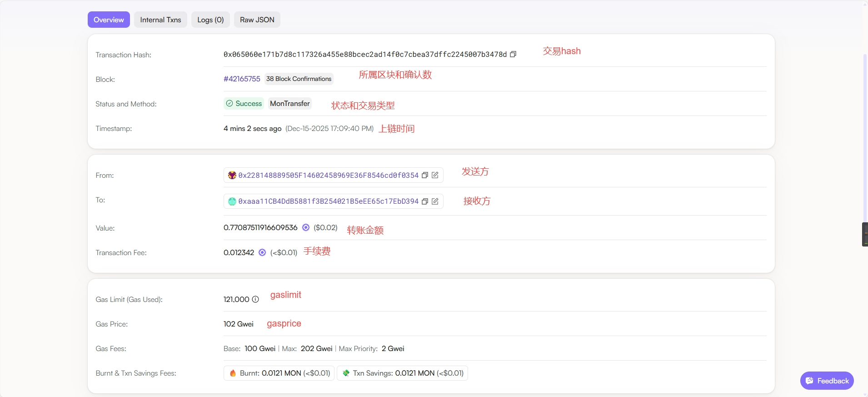
Task: Copy the transaction hash
Action: click(x=513, y=54)
